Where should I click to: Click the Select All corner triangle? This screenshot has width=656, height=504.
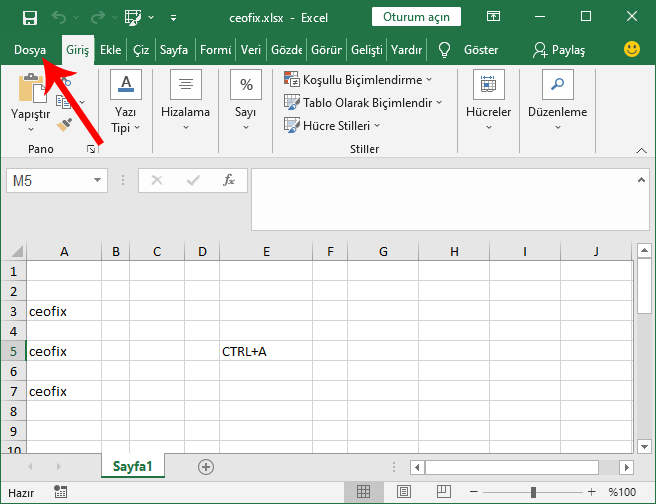point(16,251)
